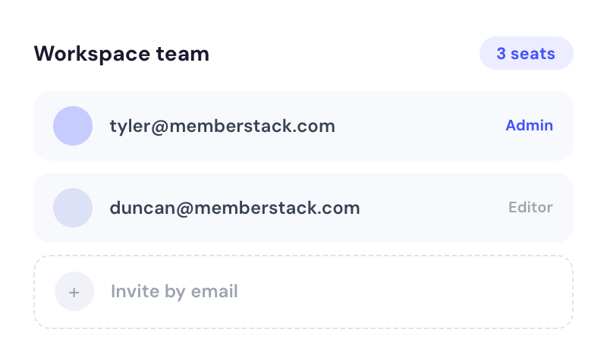
Task: Click the avatar beside the Editor member
Action: pyautogui.click(x=73, y=208)
